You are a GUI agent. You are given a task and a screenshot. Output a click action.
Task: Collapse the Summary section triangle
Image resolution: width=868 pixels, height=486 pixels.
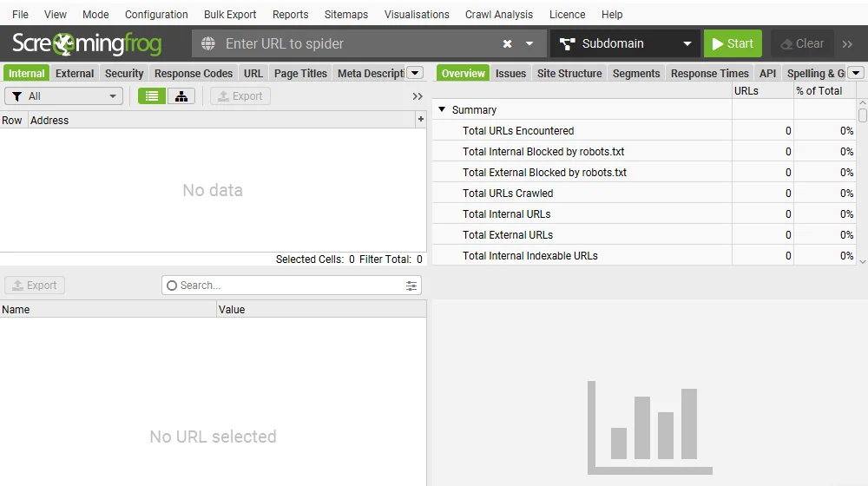pyautogui.click(x=442, y=109)
